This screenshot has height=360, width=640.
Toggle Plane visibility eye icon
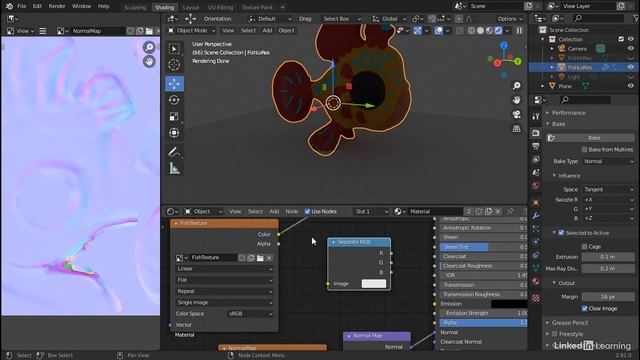coord(631,86)
